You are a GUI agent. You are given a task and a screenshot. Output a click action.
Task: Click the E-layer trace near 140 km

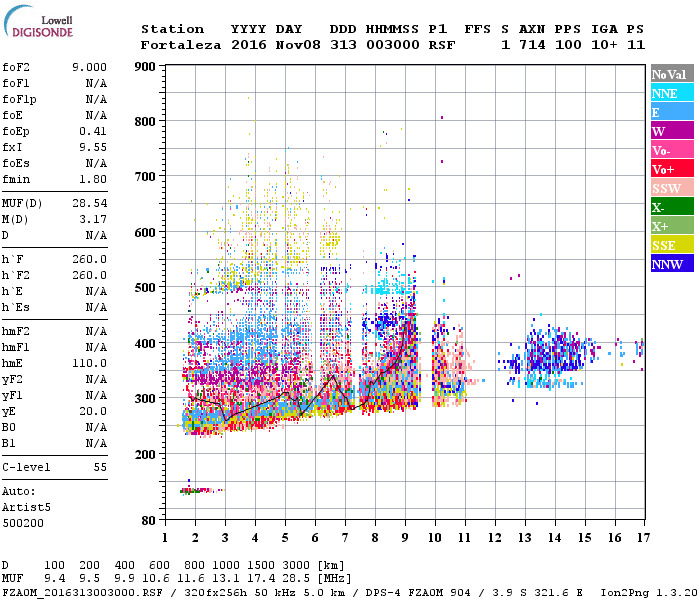point(202,491)
